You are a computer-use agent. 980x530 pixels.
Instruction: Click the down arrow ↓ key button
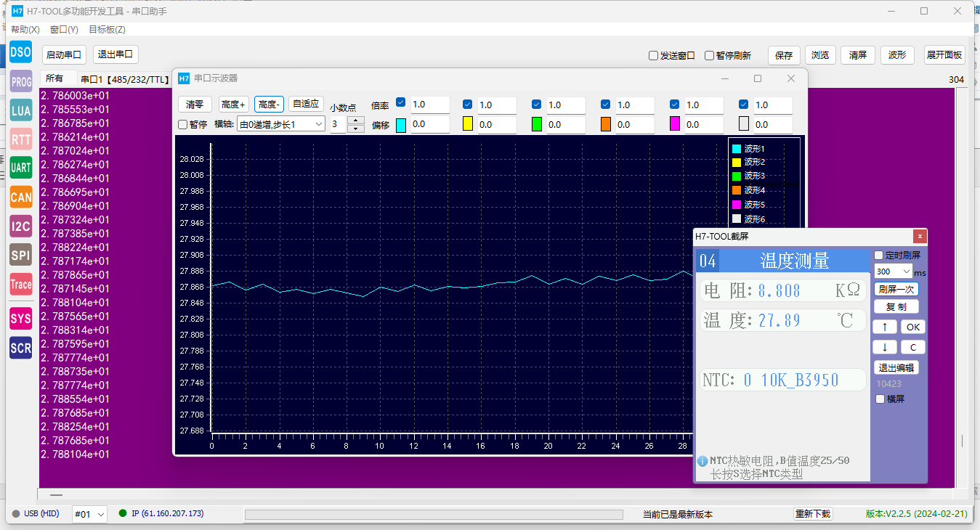pos(884,347)
